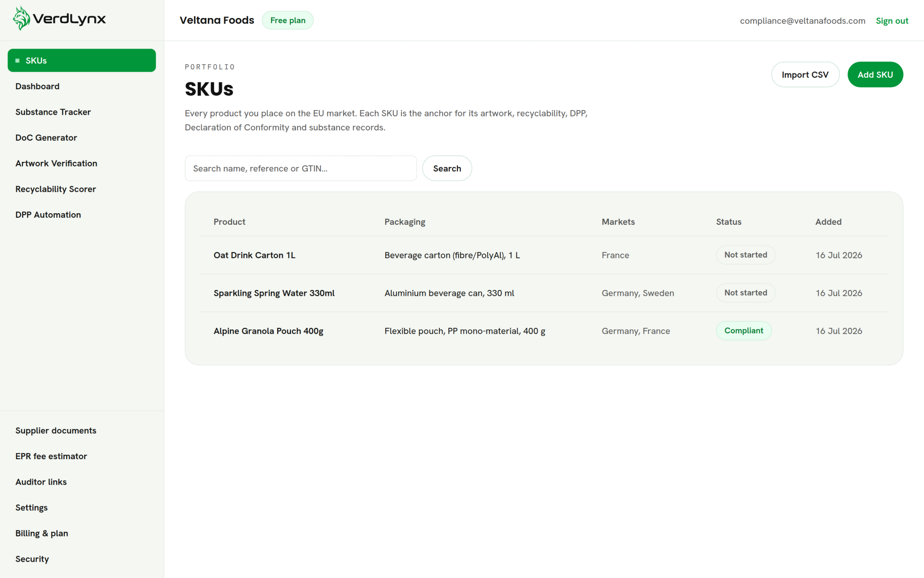Open Alpine Granola Pouch 400g product
Viewport: 924px width, 578px height.
point(268,331)
